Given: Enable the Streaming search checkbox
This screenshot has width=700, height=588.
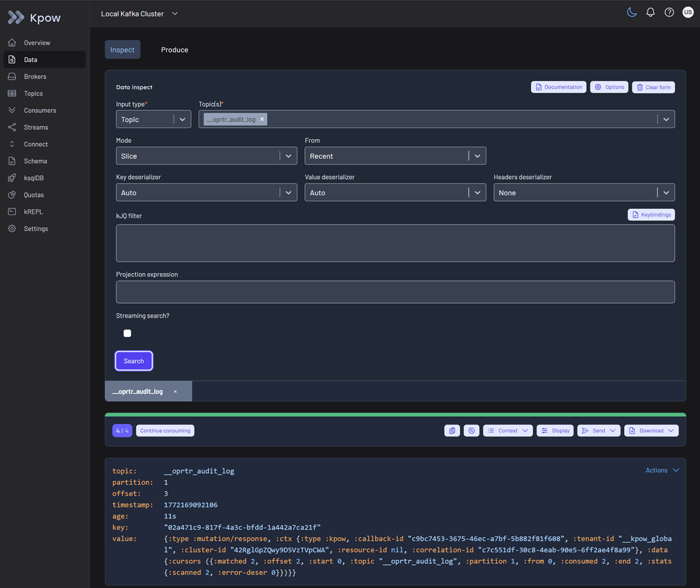Looking at the screenshot, I should pos(127,333).
